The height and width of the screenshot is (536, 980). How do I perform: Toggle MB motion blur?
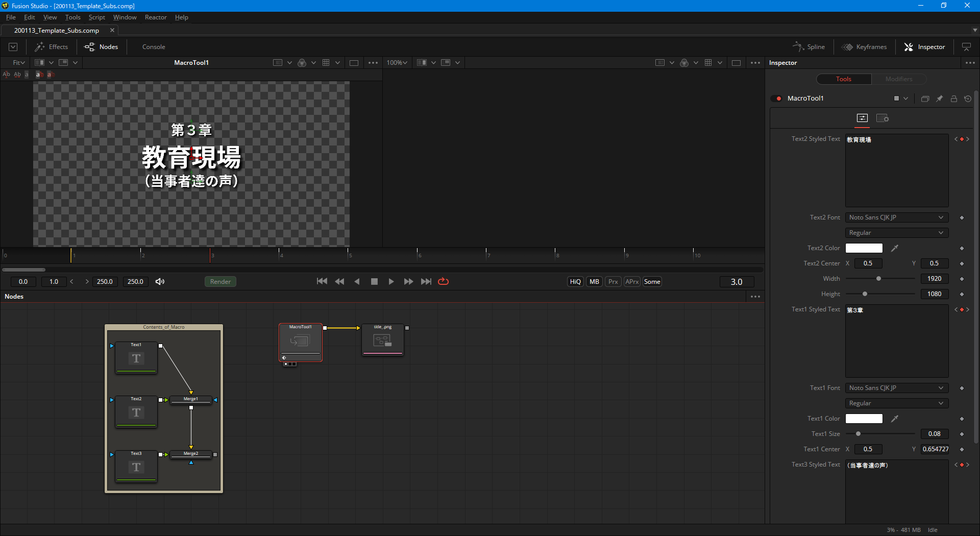pos(594,282)
